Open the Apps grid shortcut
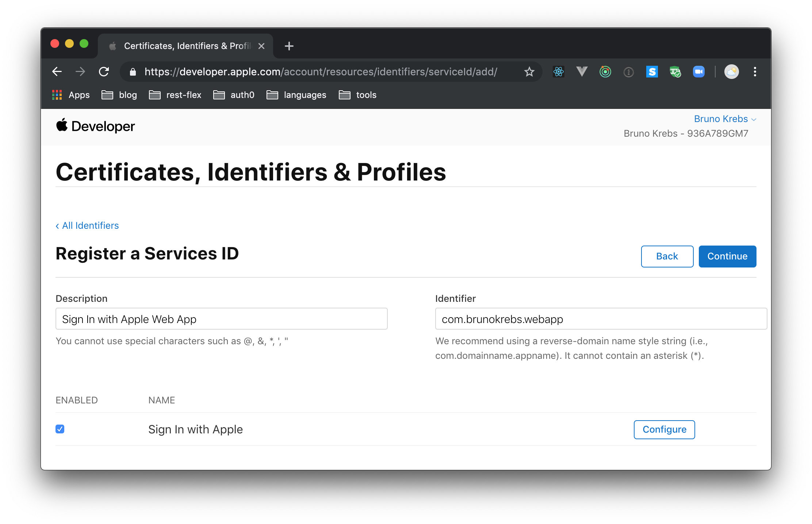The image size is (812, 524). pyautogui.click(x=71, y=95)
